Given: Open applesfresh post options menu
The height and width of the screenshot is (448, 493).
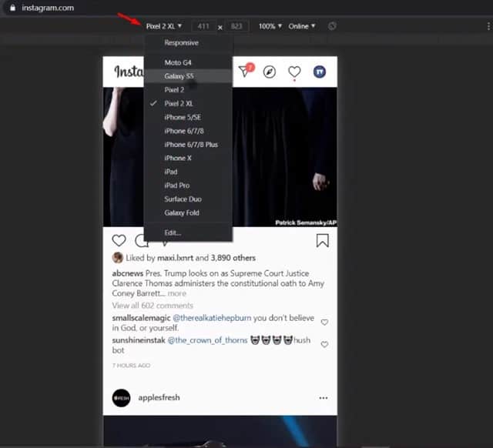Looking at the screenshot, I should coord(324,398).
